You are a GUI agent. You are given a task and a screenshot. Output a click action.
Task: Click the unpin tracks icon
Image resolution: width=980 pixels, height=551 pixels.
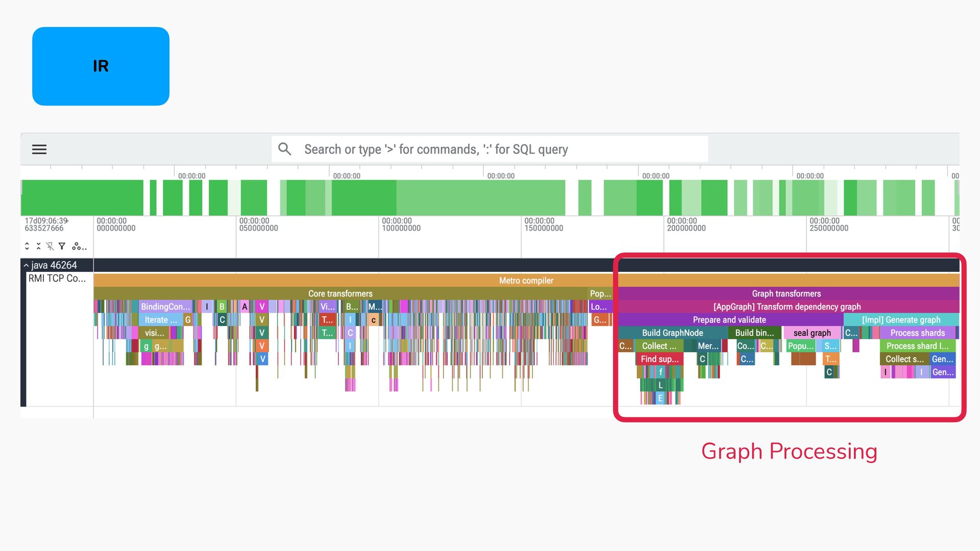click(x=50, y=246)
